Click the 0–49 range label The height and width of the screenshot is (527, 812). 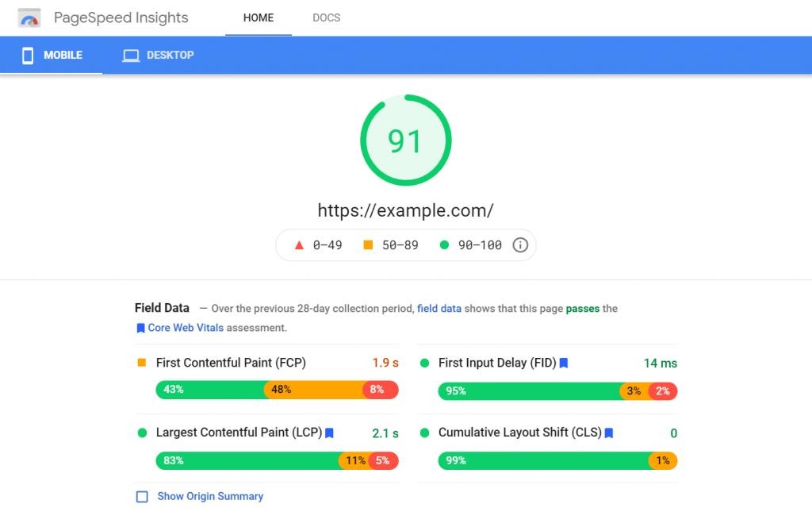tap(327, 245)
